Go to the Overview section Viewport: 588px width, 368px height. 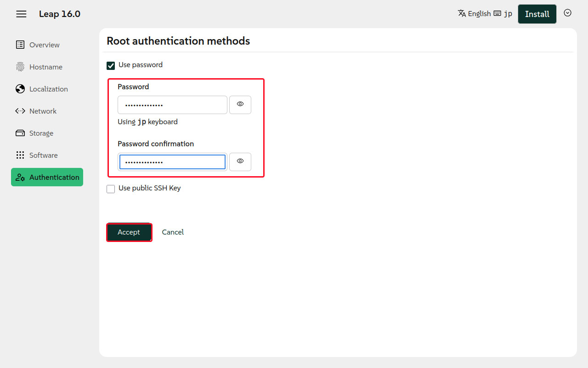click(x=45, y=45)
